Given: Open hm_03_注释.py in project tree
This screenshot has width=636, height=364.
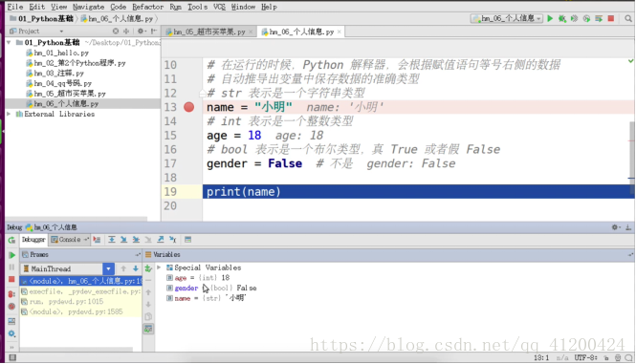Looking at the screenshot, I should 58,74.
